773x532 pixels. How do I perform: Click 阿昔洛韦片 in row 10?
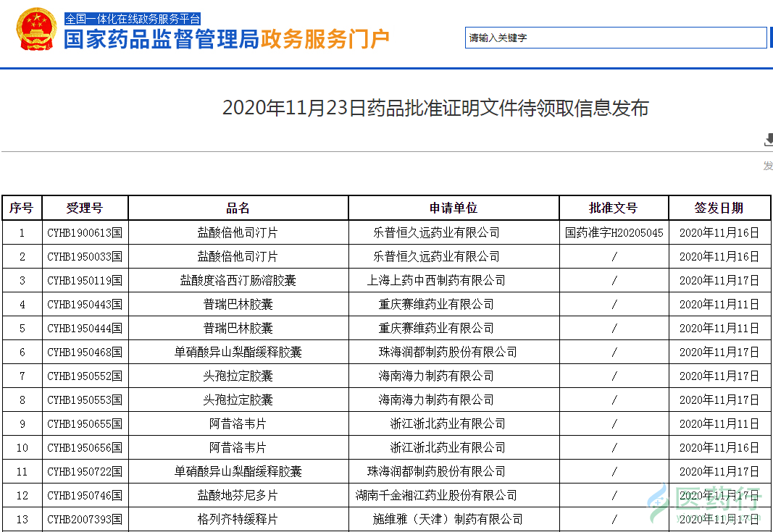(238, 448)
